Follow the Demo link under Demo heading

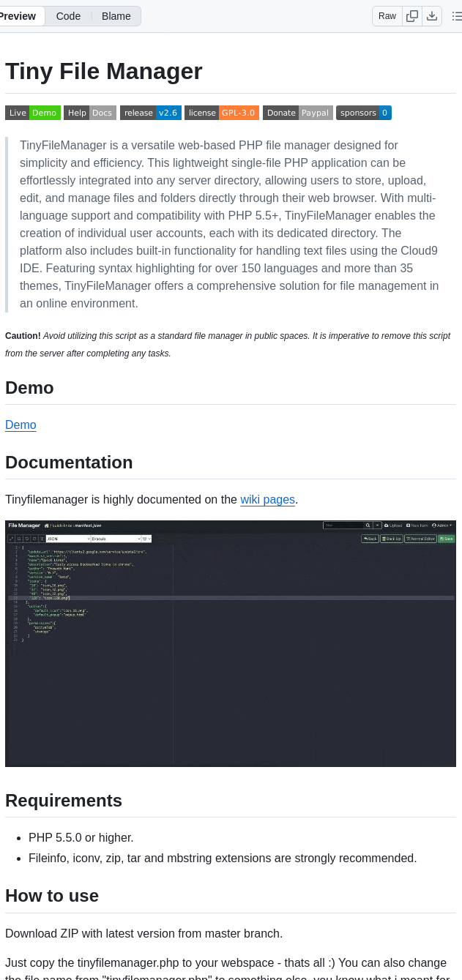(21, 425)
